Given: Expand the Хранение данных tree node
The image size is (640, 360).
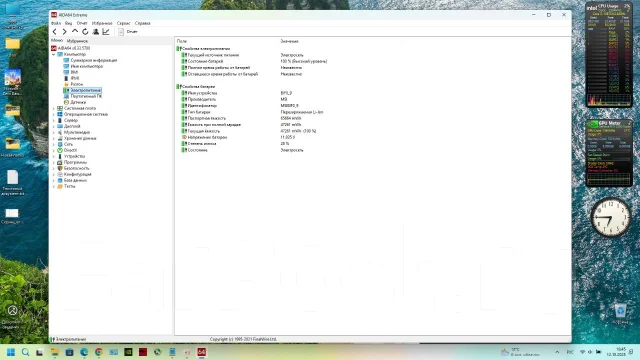Looking at the screenshot, I should [53, 138].
